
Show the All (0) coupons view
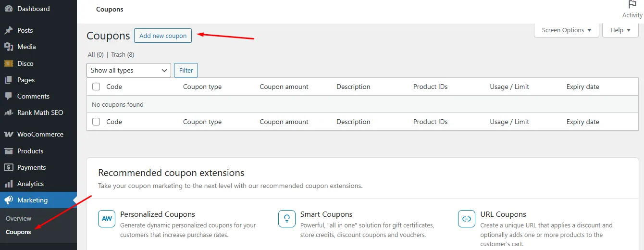96,55
